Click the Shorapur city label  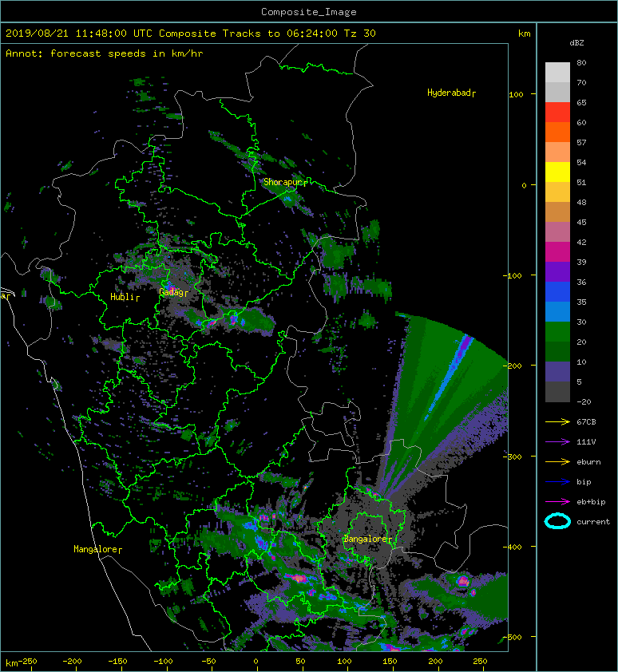(x=285, y=182)
